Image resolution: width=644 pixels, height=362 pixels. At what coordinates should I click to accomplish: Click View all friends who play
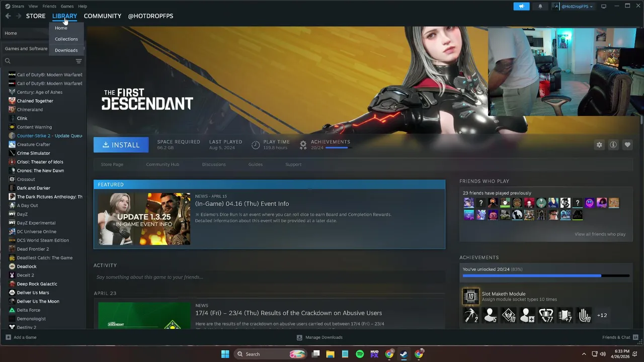[600, 234]
